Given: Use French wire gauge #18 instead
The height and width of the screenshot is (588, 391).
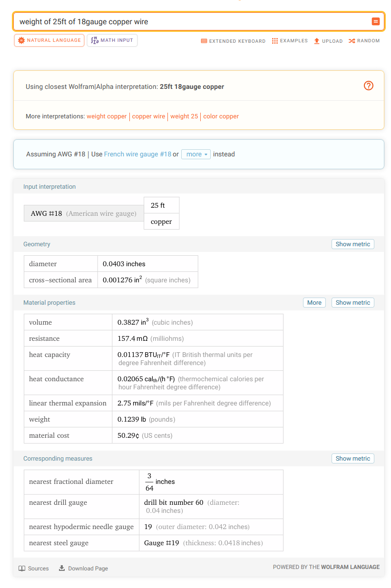Looking at the screenshot, I should [137, 154].
